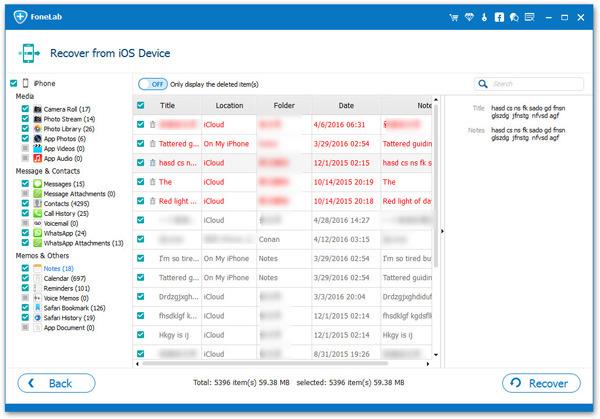The image size is (600, 419).
Task: Select the 'fhsdklgf k...' note row
Action: tap(282, 316)
